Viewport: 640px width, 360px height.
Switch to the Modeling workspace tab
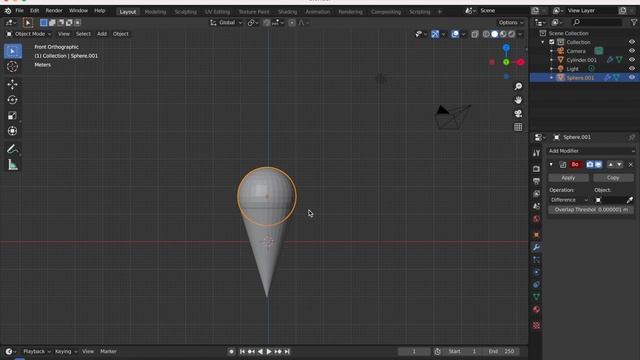(x=156, y=12)
